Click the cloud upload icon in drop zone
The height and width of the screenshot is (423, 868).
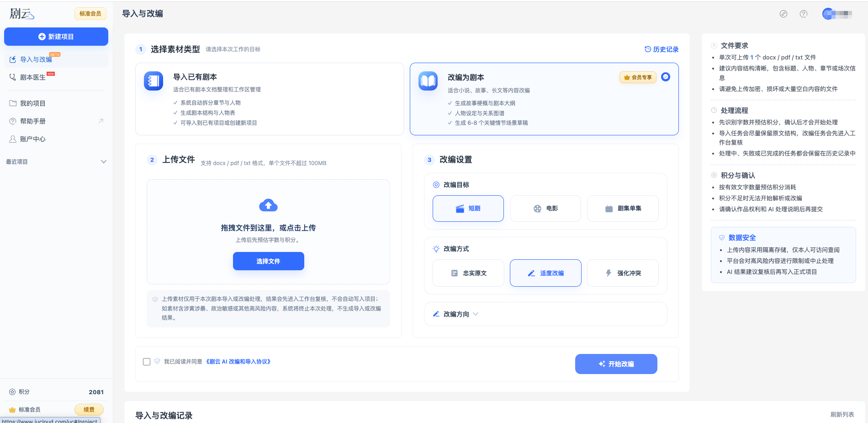tap(268, 205)
